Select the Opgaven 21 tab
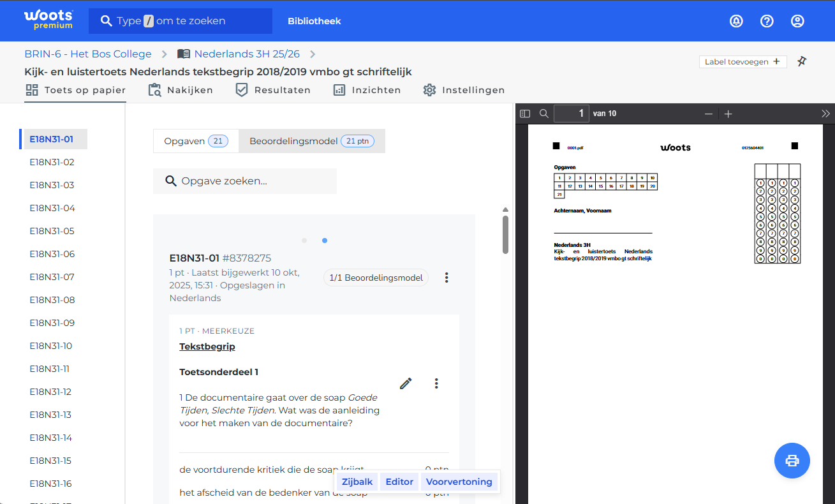This screenshot has width=835, height=504. (196, 141)
